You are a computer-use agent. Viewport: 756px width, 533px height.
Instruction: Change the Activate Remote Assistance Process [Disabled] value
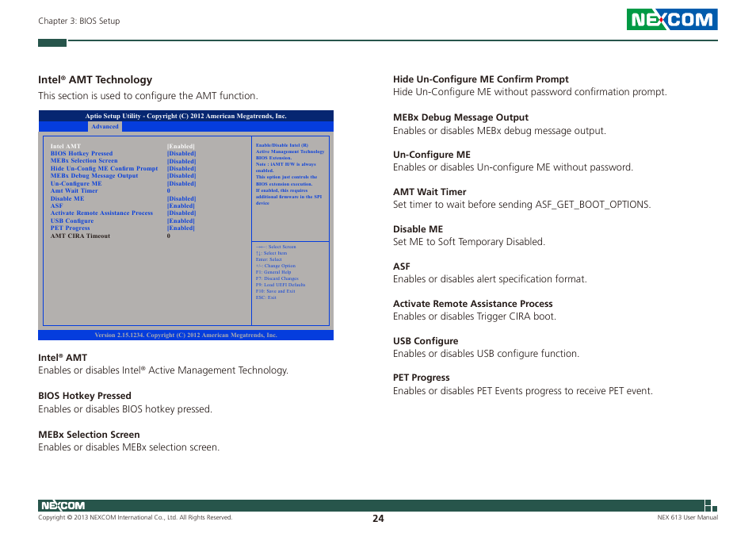point(181,213)
